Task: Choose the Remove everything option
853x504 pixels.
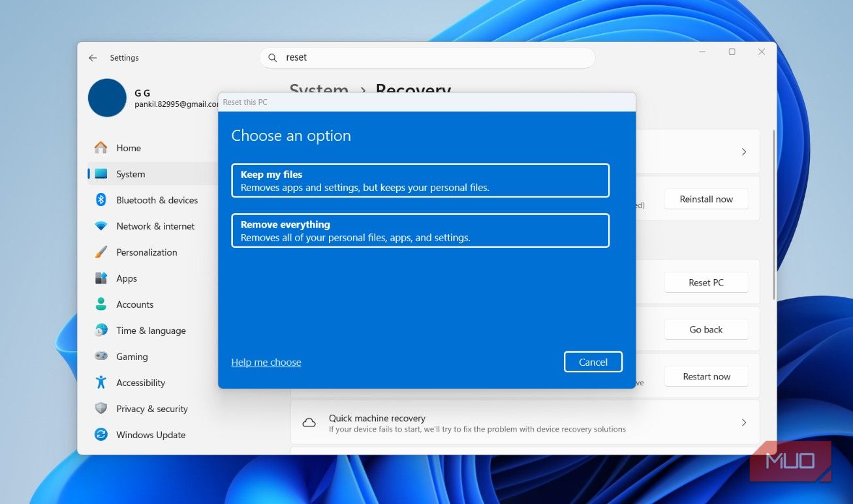Action: 420,231
